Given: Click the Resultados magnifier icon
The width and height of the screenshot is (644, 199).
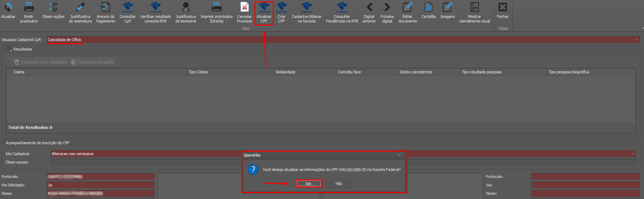Looking at the screenshot, I should click(x=9, y=49).
